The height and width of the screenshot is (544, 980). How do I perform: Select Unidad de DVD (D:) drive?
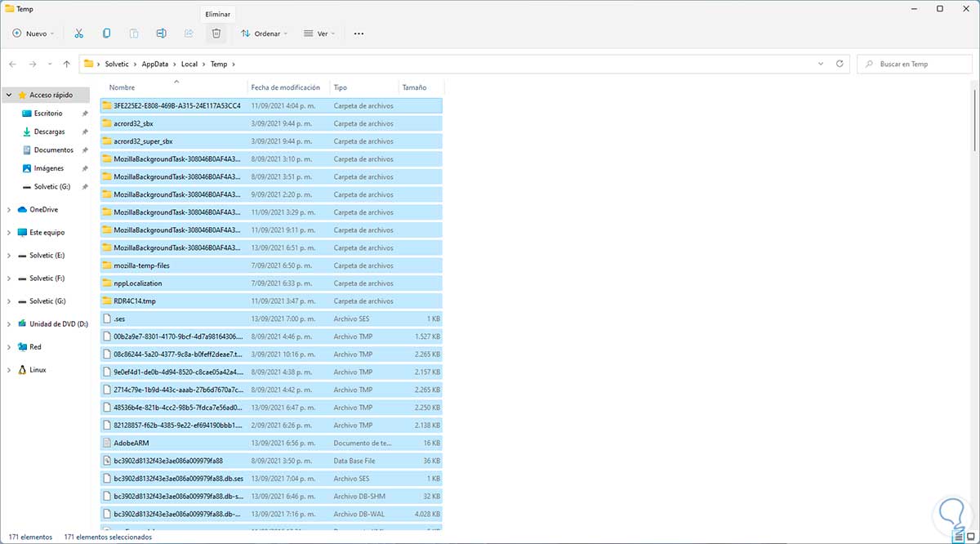coord(58,323)
